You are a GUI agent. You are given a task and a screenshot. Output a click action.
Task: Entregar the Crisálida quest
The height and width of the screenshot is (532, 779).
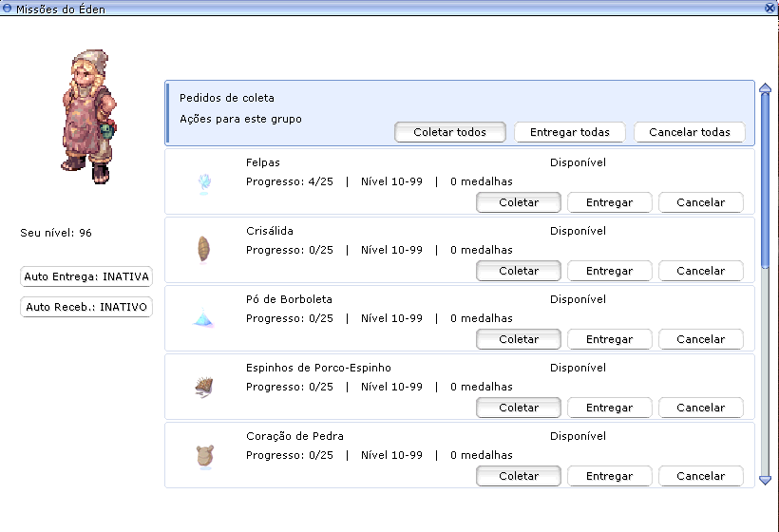(x=610, y=271)
